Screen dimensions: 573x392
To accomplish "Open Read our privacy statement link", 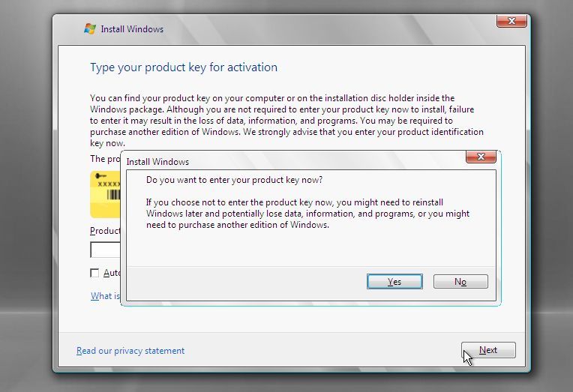I will pos(130,351).
